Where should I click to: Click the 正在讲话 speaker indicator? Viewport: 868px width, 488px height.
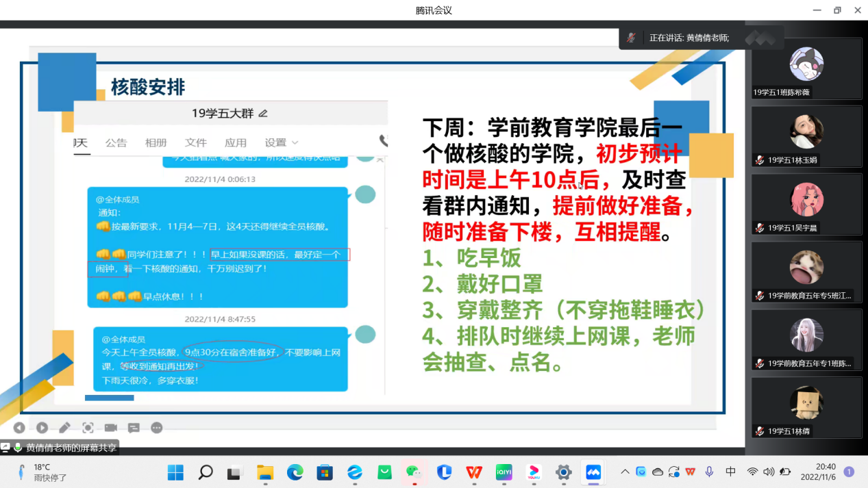(689, 38)
